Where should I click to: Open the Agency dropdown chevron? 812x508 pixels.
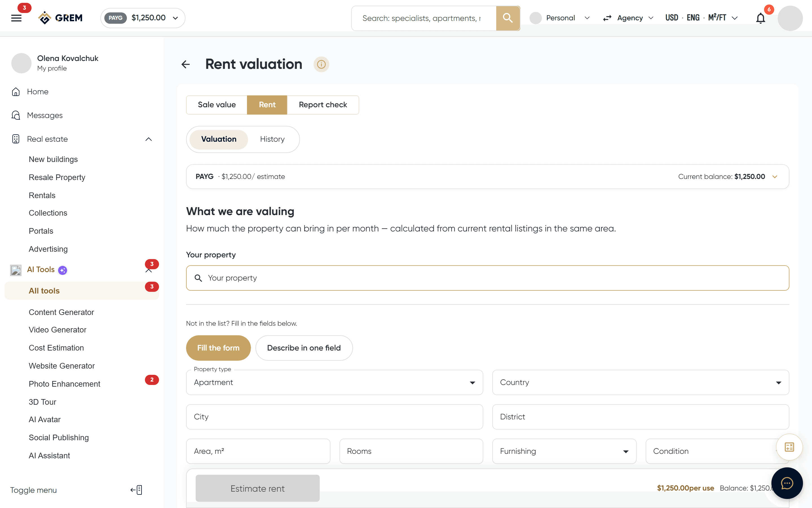[651, 18]
